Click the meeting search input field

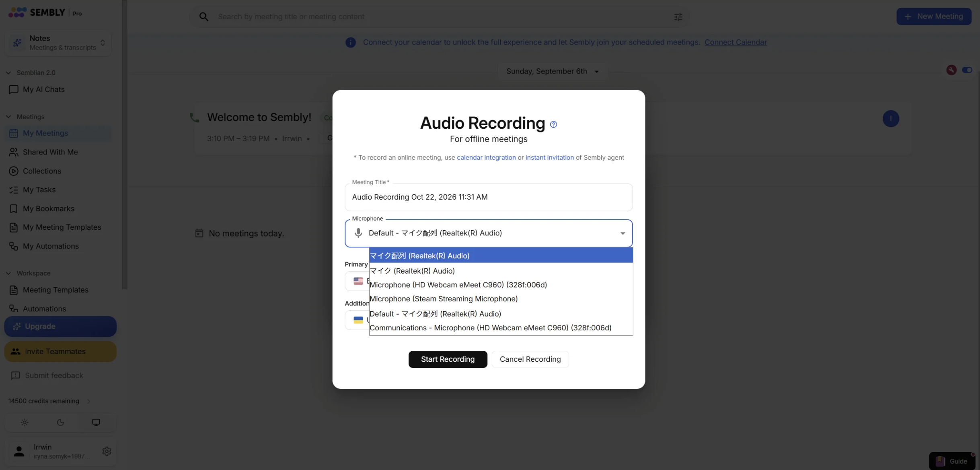(440, 17)
